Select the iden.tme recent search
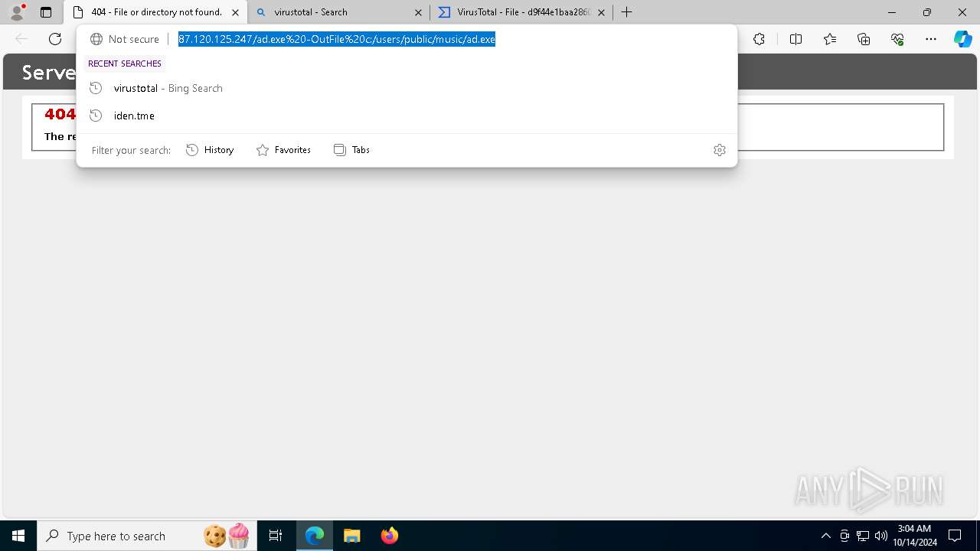The image size is (980, 551). (x=407, y=116)
